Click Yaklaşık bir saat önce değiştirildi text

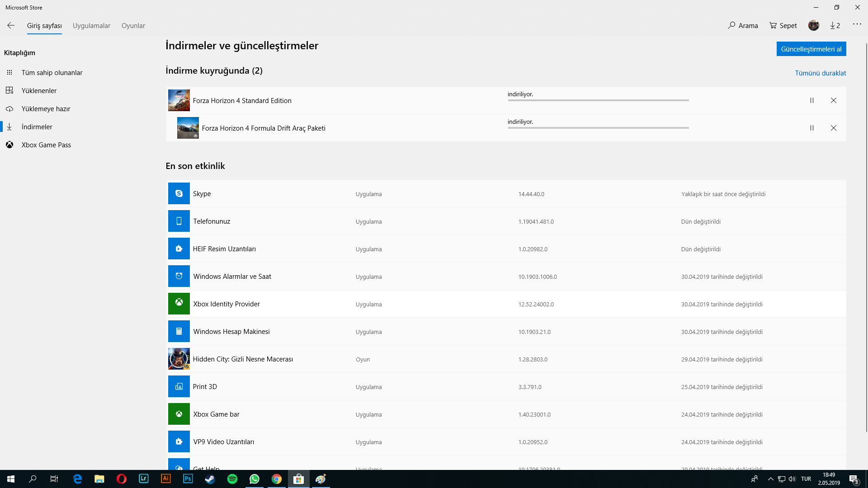723,194
